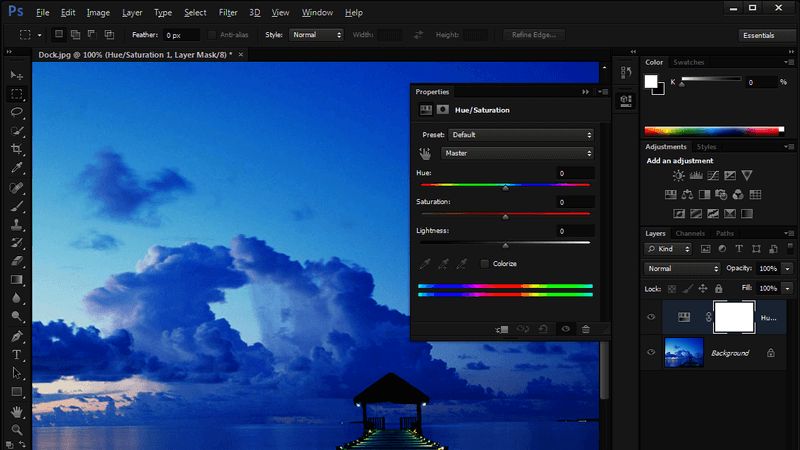Select the Gradient tool
800x450 pixels.
click(x=16, y=280)
